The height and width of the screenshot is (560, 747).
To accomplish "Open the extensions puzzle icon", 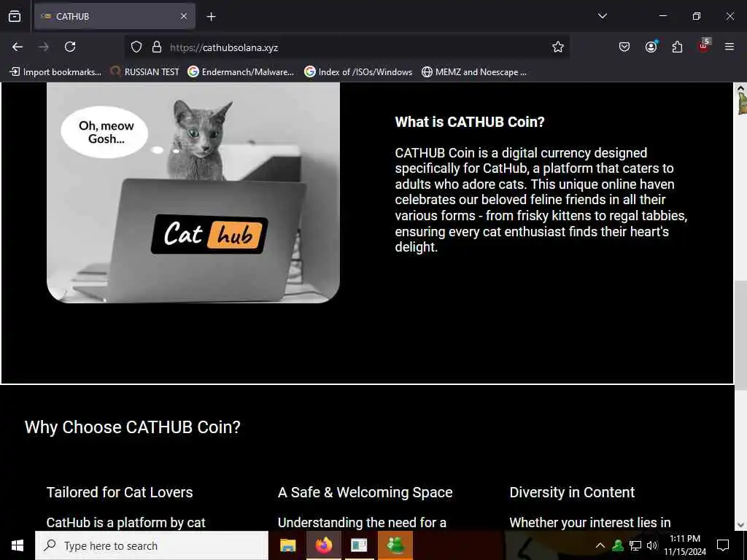I will (677, 47).
